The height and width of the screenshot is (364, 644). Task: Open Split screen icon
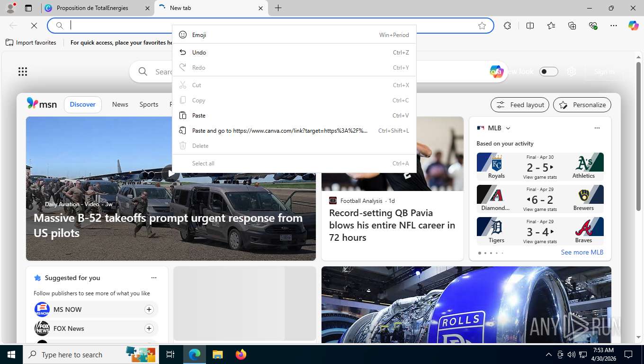click(x=530, y=26)
